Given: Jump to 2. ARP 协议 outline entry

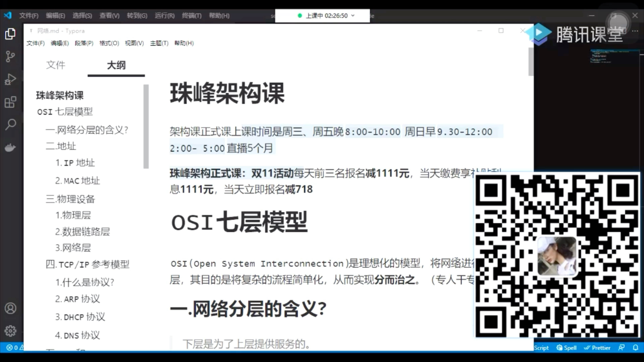Looking at the screenshot, I should [77, 299].
